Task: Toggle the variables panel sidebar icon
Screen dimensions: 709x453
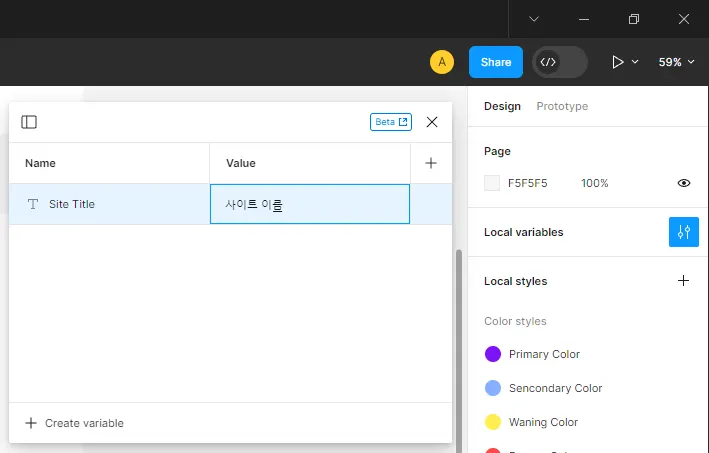Action: coord(29,122)
